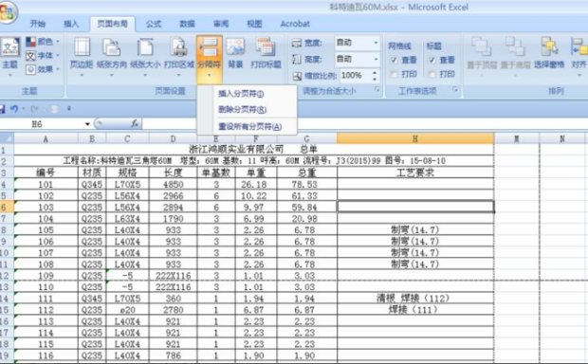Viewport: 588px width, 364px height.
Task: Click 置于顶层 bring to front icon
Action: pyautogui.click(x=482, y=46)
